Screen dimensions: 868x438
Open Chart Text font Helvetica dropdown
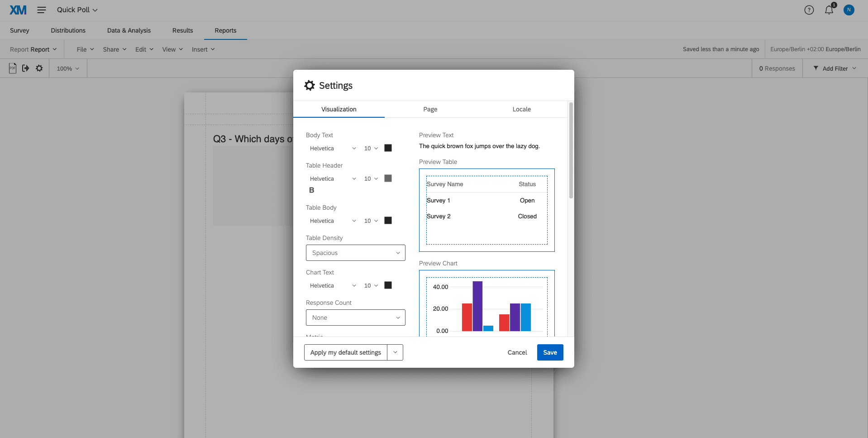333,286
